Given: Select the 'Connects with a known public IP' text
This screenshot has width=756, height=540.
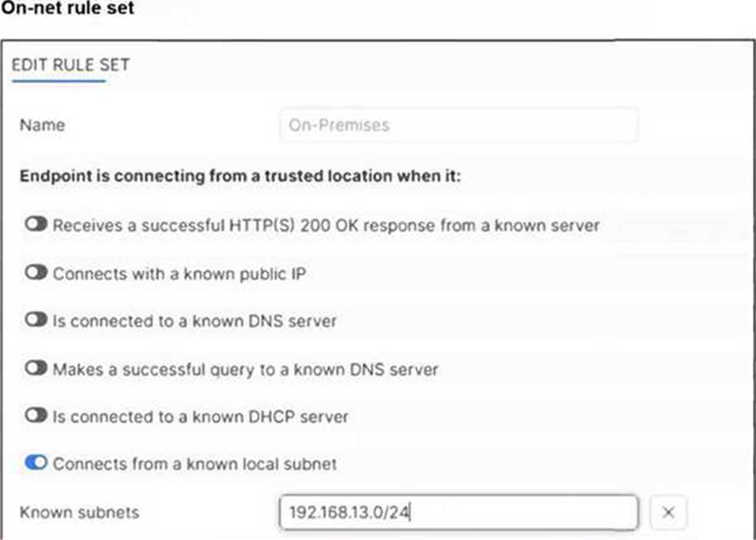Looking at the screenshot, I should tap(179, 273).
